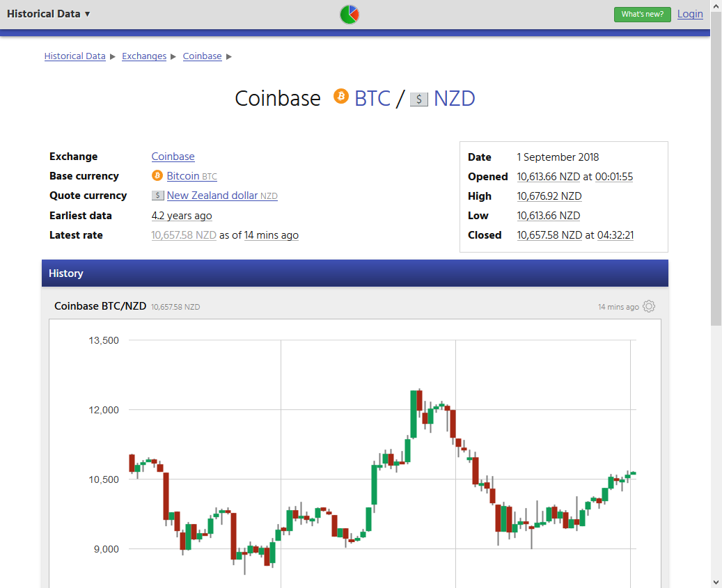Expand arrow after Coinbase breadcrumb

[x=229, y=56]
